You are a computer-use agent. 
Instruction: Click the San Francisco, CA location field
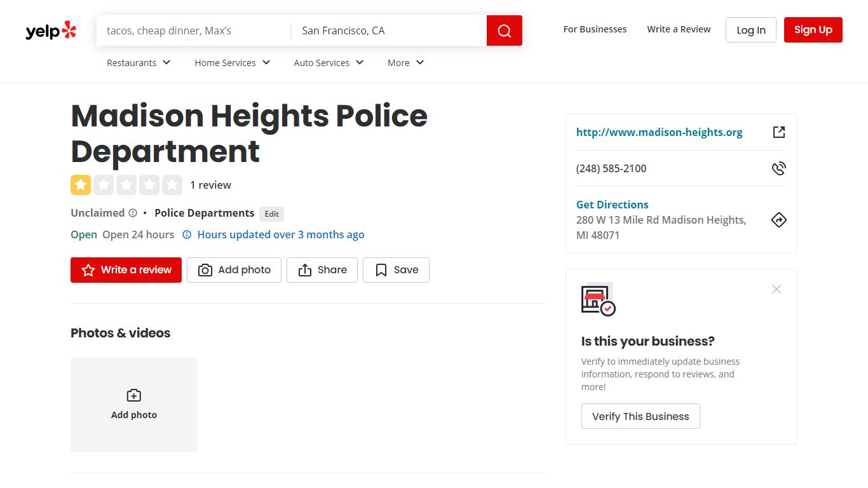tap(389, 30)
